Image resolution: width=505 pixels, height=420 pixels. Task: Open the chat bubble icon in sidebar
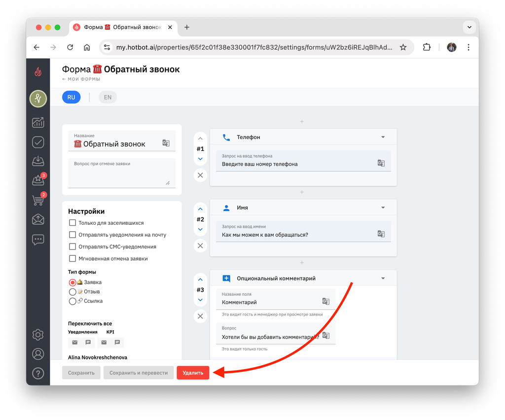point(38,240)
